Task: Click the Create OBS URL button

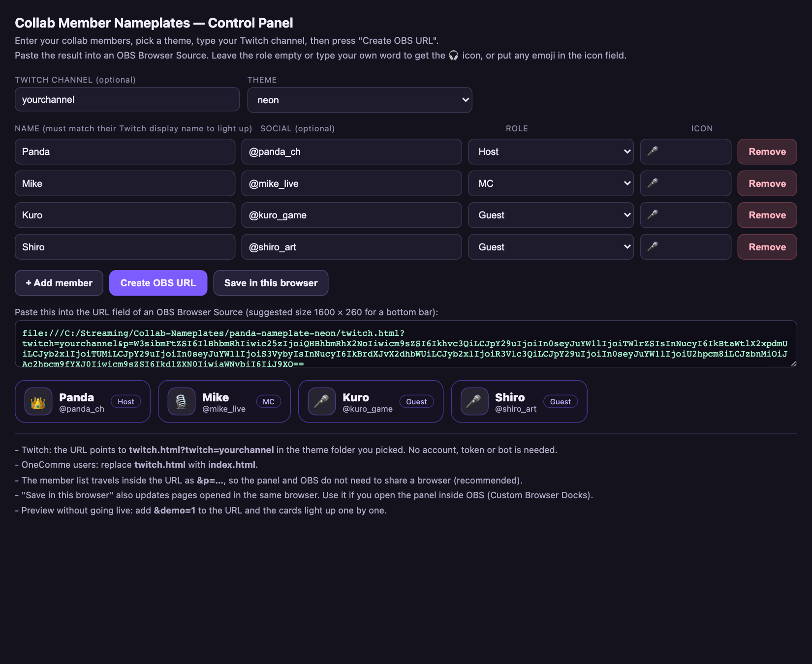Action: tap(158, 283)
